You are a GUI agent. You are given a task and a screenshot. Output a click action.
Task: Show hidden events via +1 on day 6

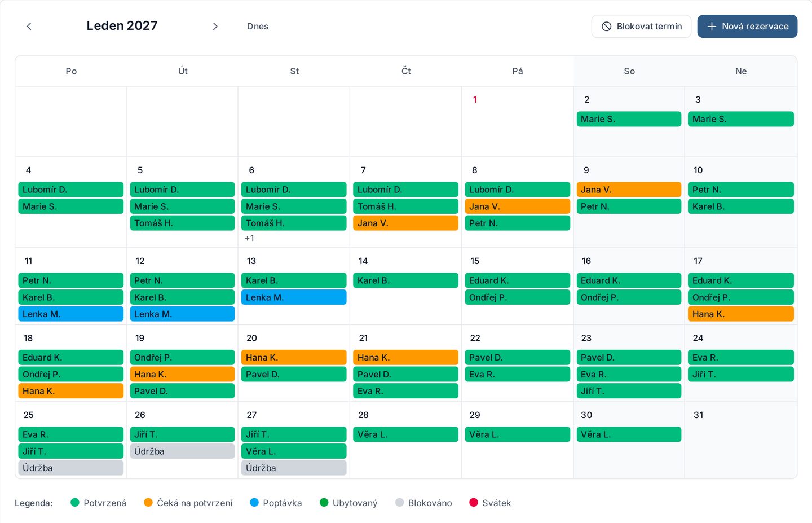pyautogui.click(x=249, y=239)
